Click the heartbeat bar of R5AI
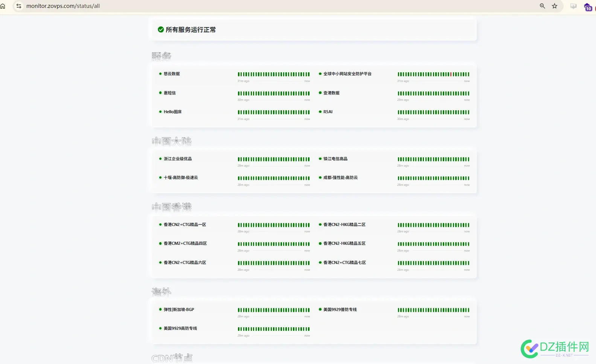Image resolution: width=596 pixels, height=364 pixels. tap(433, 112)
